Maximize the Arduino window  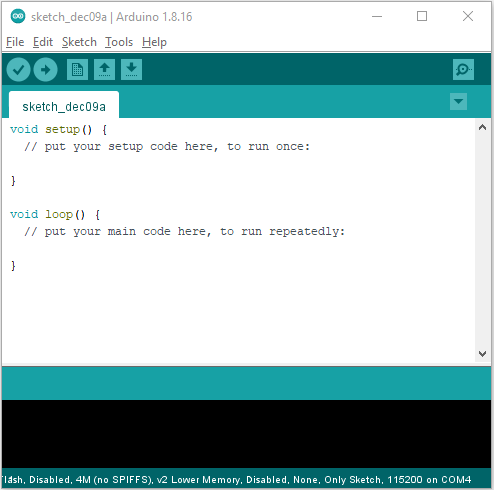pyautogui.click(x=422, y=16)
